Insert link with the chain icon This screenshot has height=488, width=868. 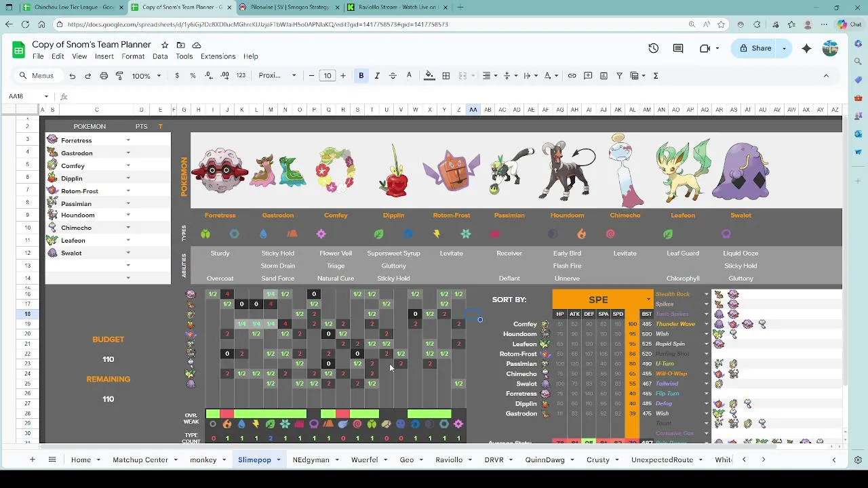pos(572,76)
